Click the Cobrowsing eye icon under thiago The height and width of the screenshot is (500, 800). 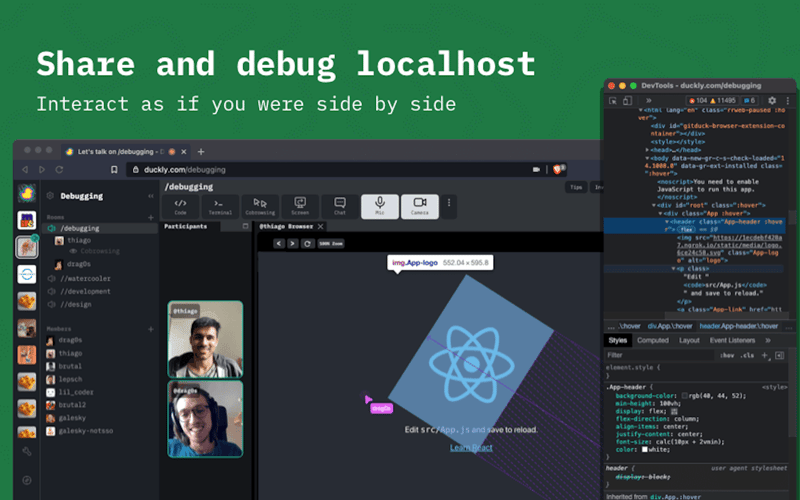point(73,251)
